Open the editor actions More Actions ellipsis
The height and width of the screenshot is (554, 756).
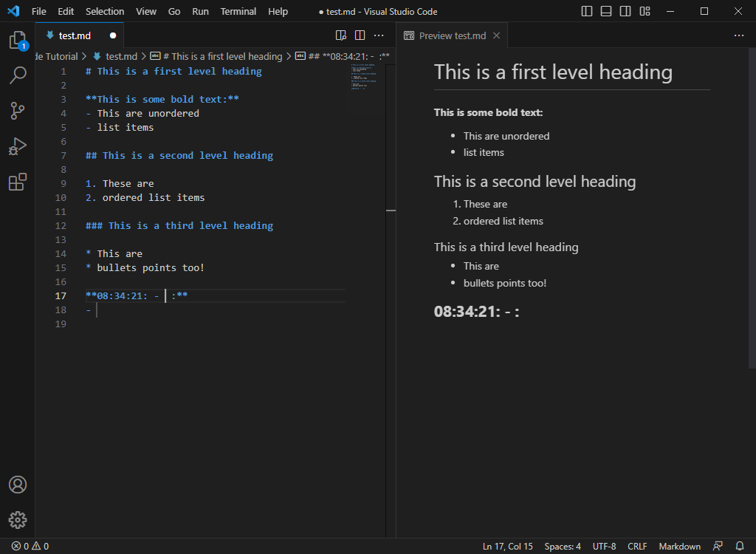379,35
